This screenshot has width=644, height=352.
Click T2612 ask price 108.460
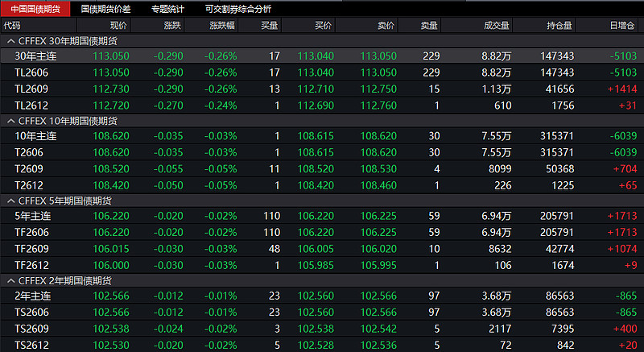[378, 185]
